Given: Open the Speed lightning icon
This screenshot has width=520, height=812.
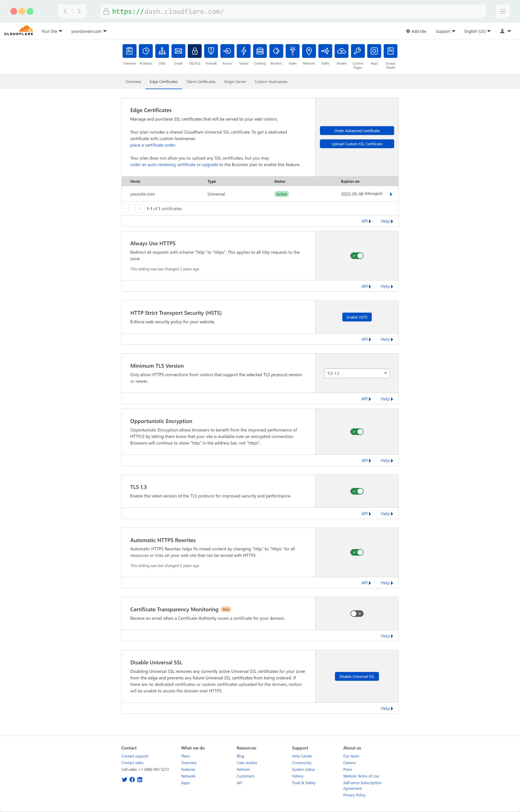Looking at the screenshot, I should (x=243, y=51).
